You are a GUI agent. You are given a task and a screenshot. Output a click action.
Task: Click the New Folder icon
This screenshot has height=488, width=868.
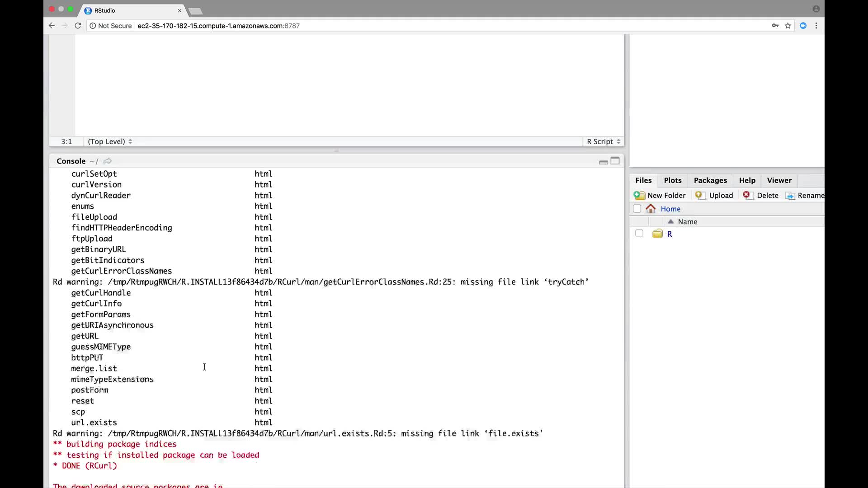[639, 195]
